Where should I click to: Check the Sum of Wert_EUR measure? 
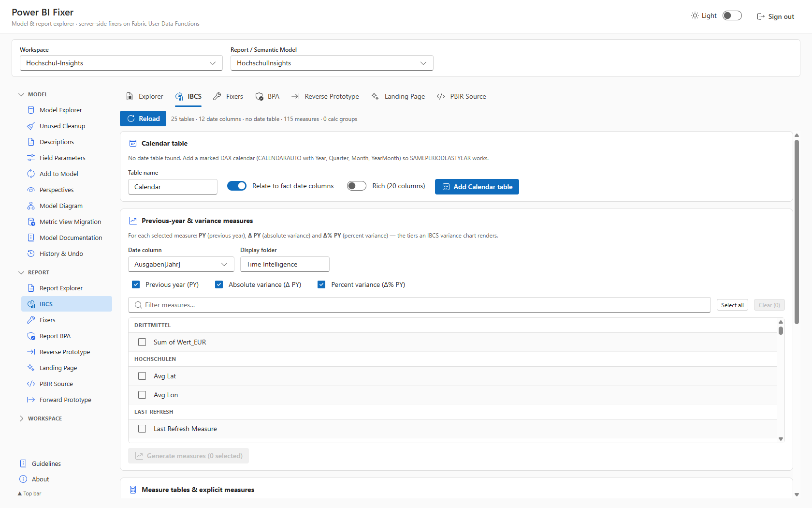click(142, 342)
